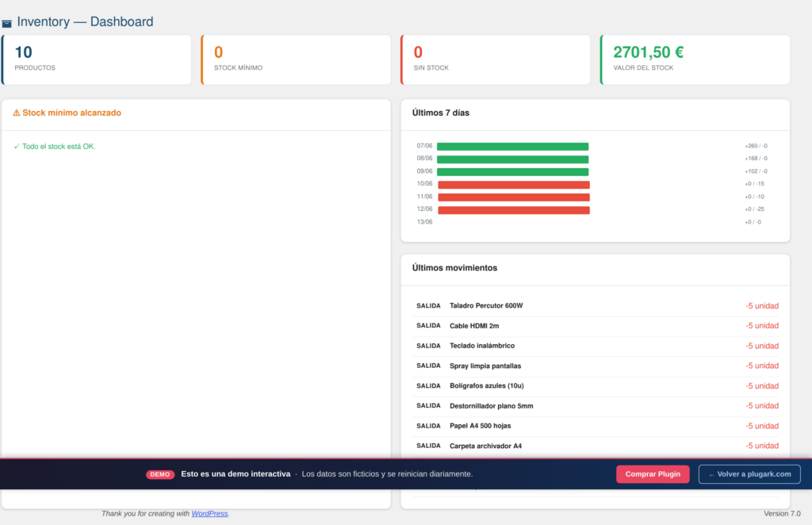Click the inventory box icon beside title

pos(6,23)
